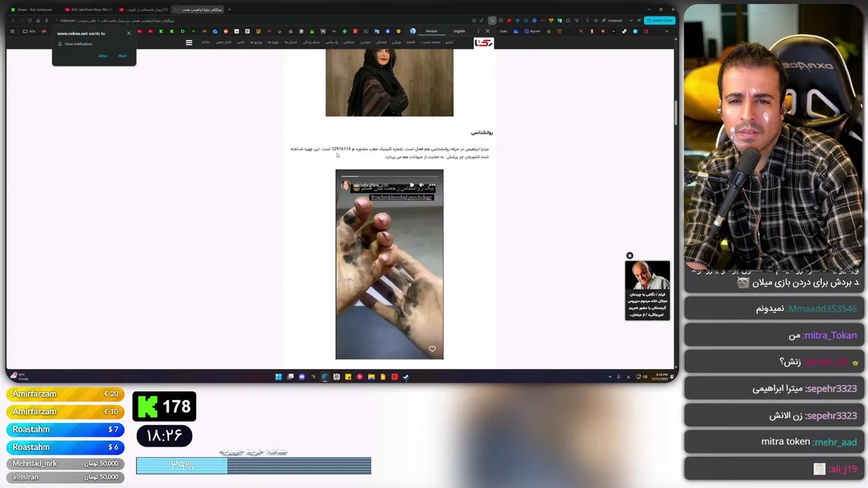Click the Roastahm $6 donation entry
This screenshot has height=488, width=868.
point(65,447)
